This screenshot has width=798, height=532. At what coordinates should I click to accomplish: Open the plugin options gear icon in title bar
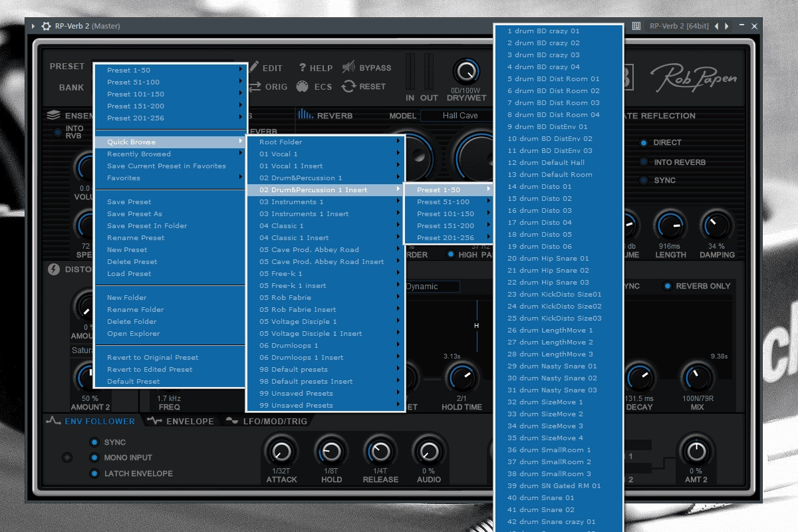[x=46, y=26]
